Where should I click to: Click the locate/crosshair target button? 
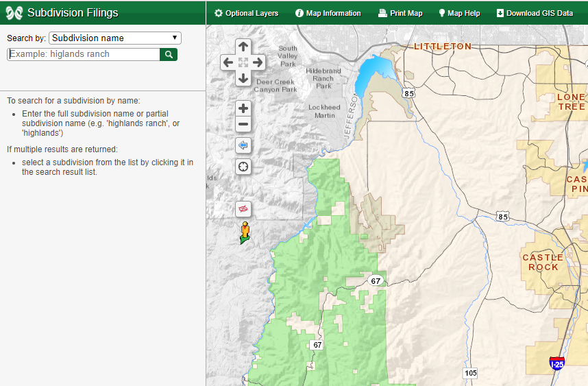coord(243,167)
